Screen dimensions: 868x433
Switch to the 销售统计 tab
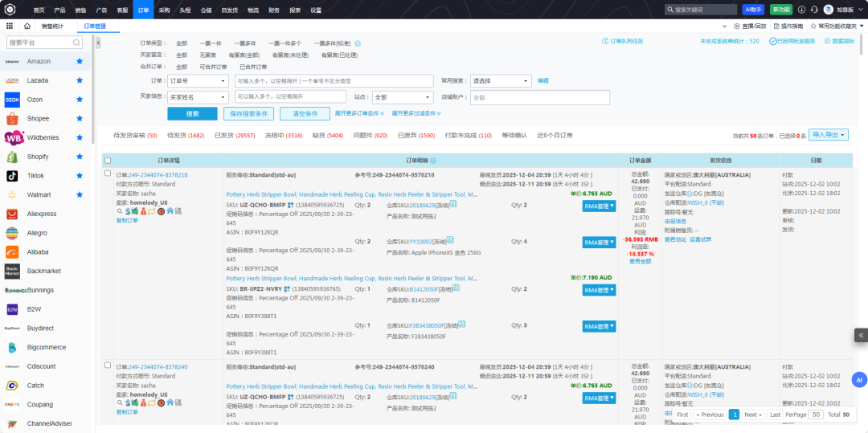53,26
